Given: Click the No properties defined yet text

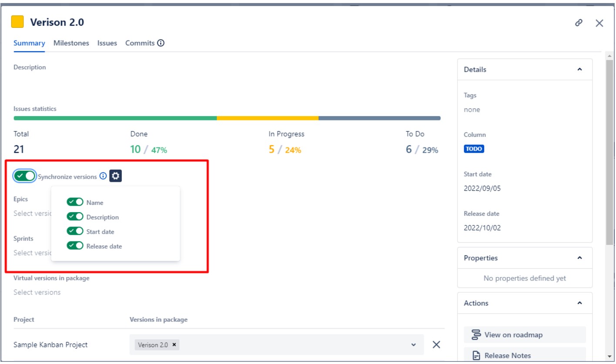Looking at the screenshot, I should click(525, 278).
